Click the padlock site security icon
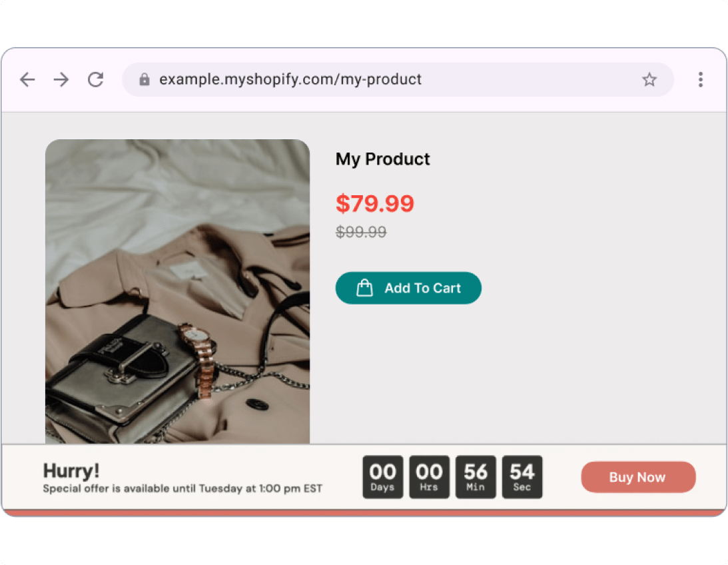 (x=144, y=80)
